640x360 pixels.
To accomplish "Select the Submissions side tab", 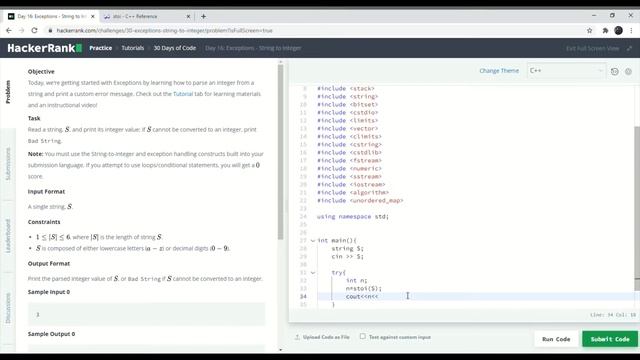I will tap(8, 164).
